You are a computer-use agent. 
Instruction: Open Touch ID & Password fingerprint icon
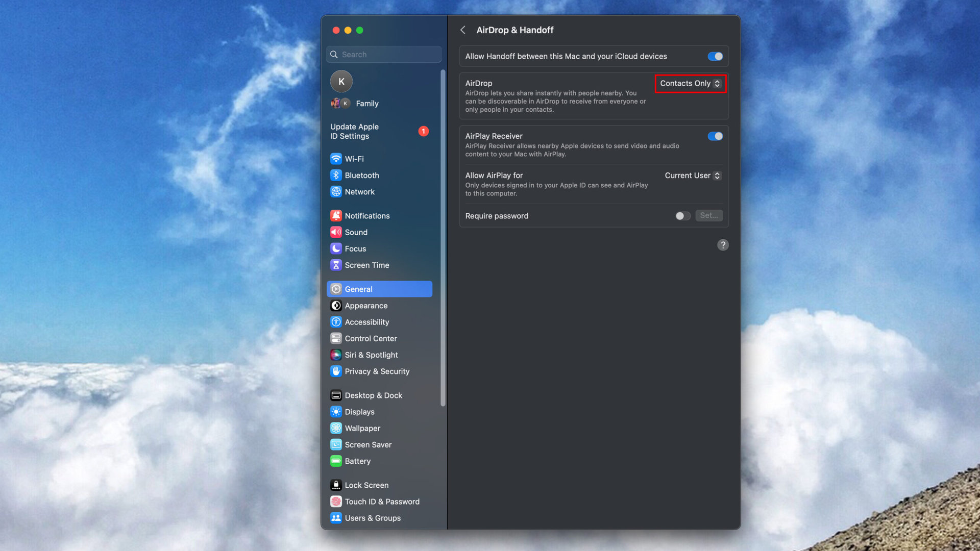pos(336,502)
